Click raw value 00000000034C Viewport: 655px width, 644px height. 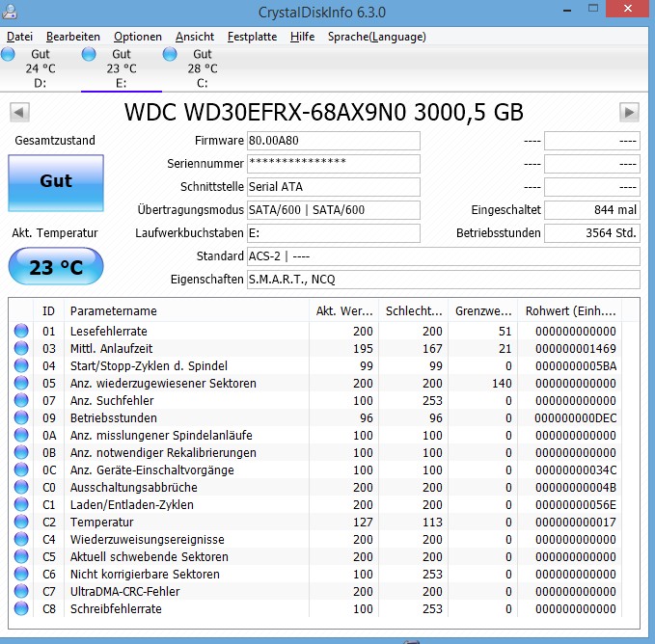click(576, 470)
